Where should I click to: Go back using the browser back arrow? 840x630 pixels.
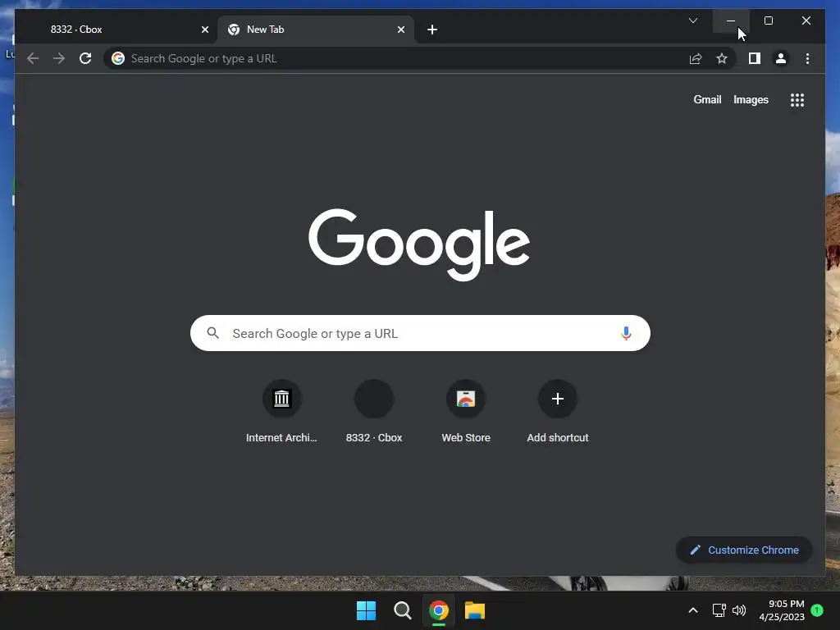tap(33, 58)
